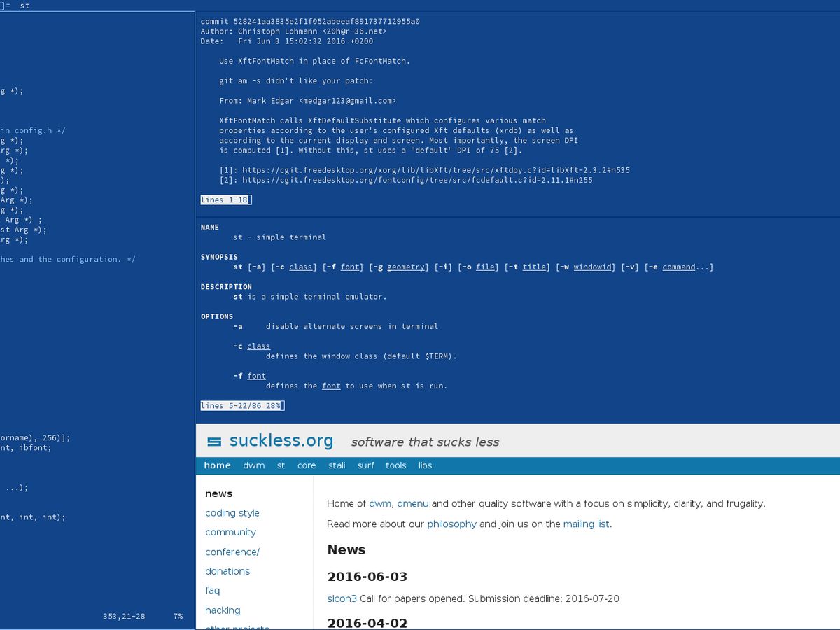840x630 pixels.
Task: Click the 7% vim scroll indicator
Action: pyautogui.click(x=178, y=617)
